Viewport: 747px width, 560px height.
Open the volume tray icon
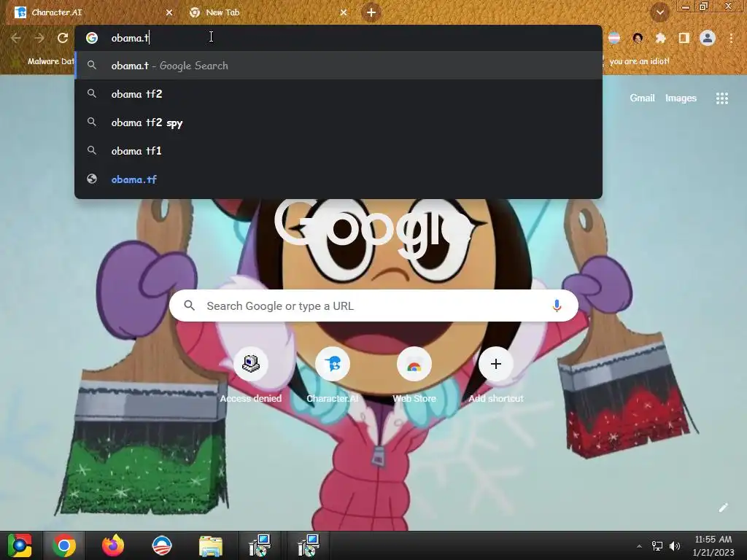point(675,546)
